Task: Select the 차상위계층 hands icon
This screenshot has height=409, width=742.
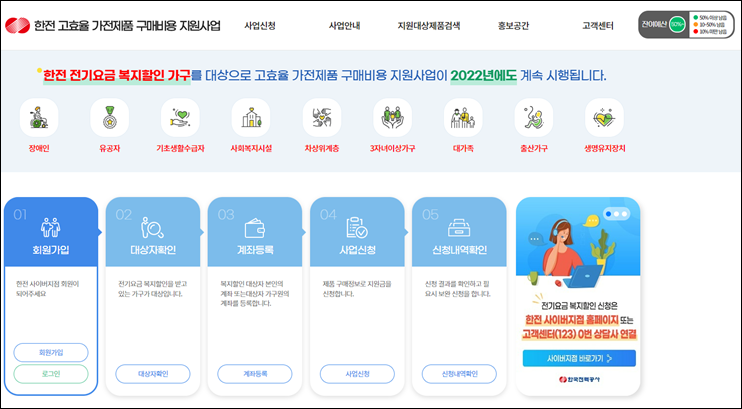Action: tap(322, 117)
